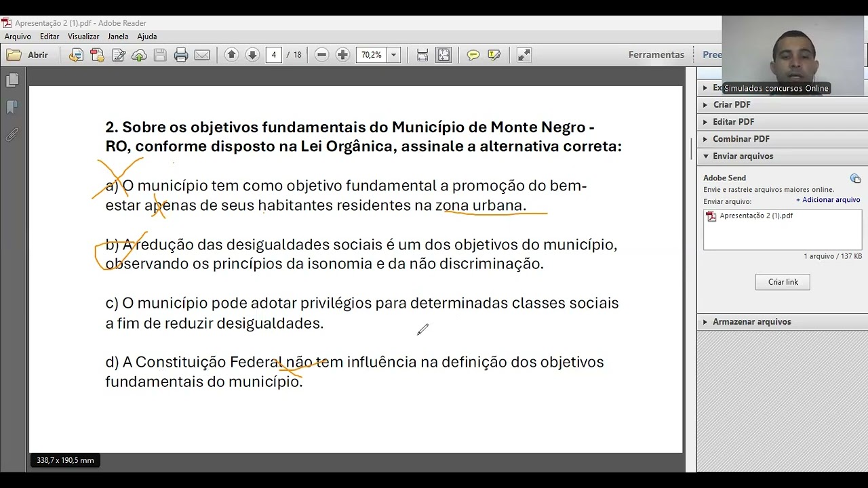Open attachments paperclip panel in sidebar
The image size is (868, 488).
12,134
